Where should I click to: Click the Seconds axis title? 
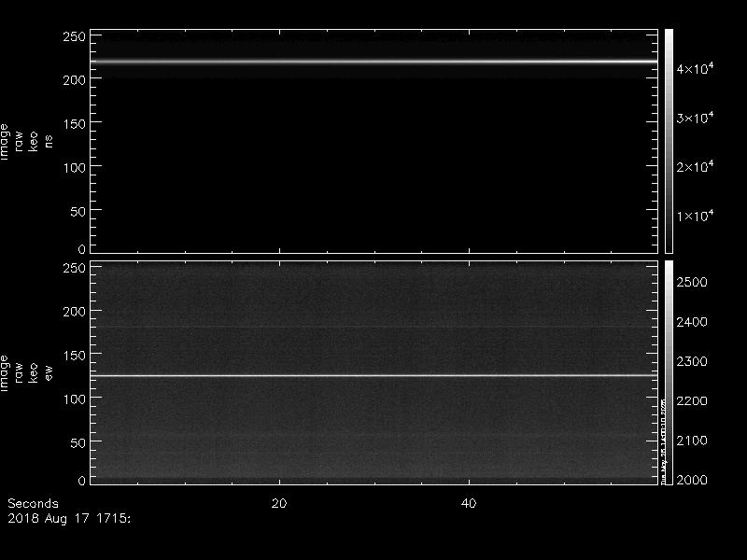click(x=34, y=503)
